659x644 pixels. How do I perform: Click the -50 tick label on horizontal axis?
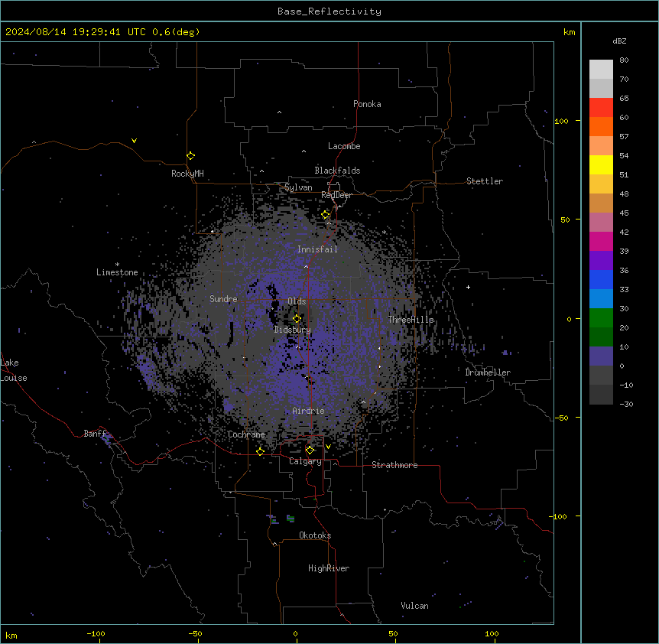195,633
